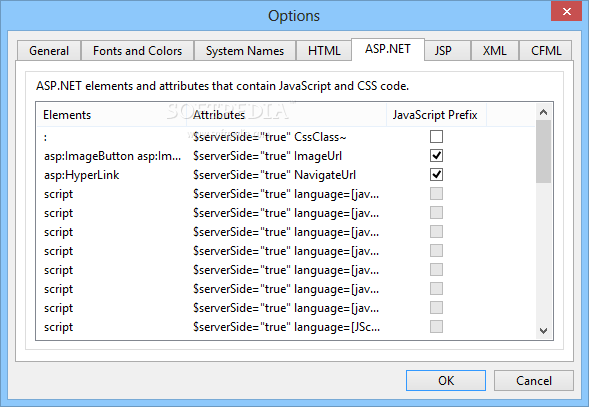Click the Elements column header
Image resolution: width=589 pixels, height=407 pixels.
coord(112,115)
